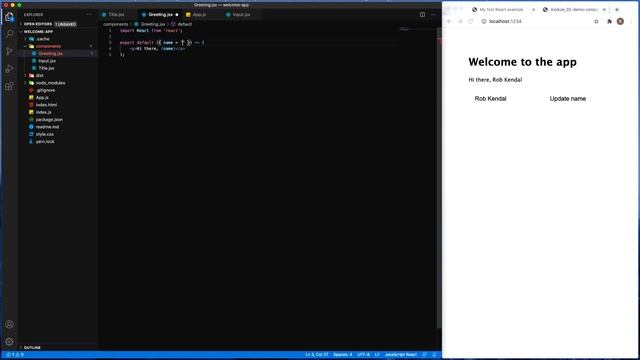
Task: Click the feedback icon in status bar
Action: (424, 355)
